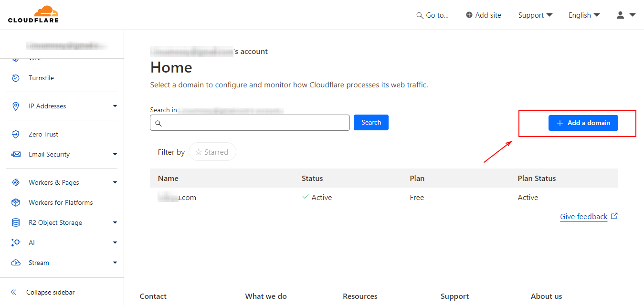Expand the Email Security section arrow

click(x=115, y=154)
